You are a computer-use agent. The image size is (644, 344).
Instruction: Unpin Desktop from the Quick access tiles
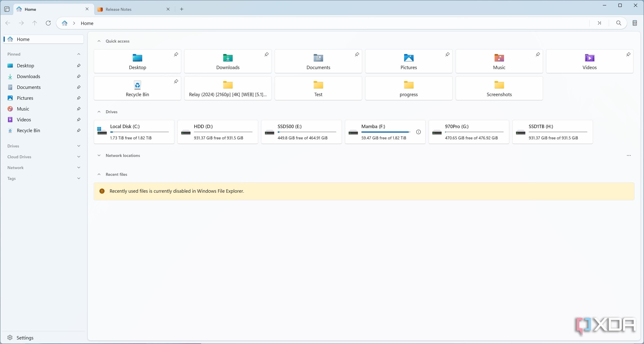(176, 54)
